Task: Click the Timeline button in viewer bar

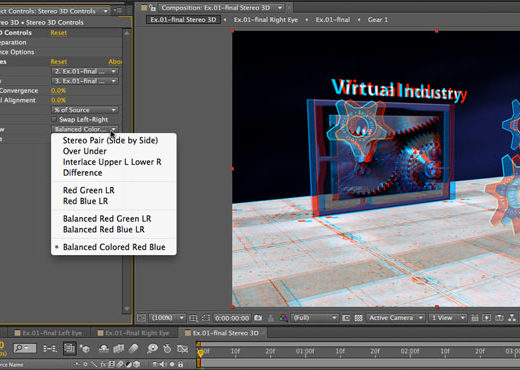Action: pos(499,318)
